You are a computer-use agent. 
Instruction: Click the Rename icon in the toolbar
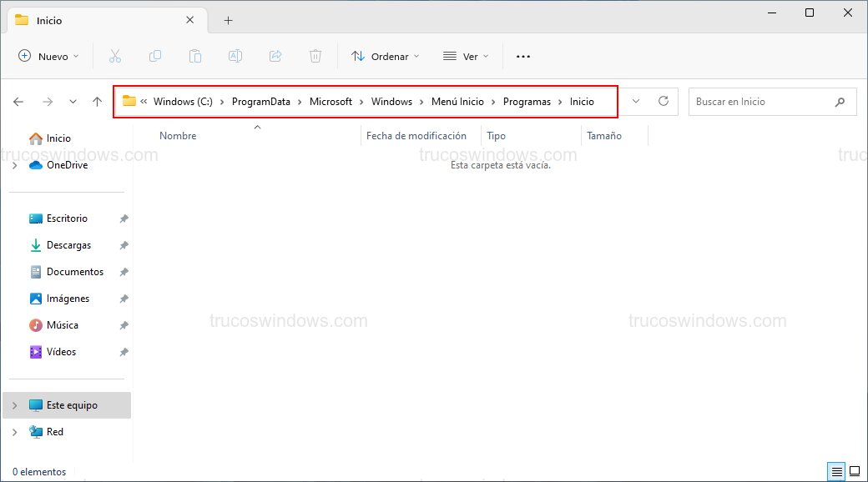235,55
